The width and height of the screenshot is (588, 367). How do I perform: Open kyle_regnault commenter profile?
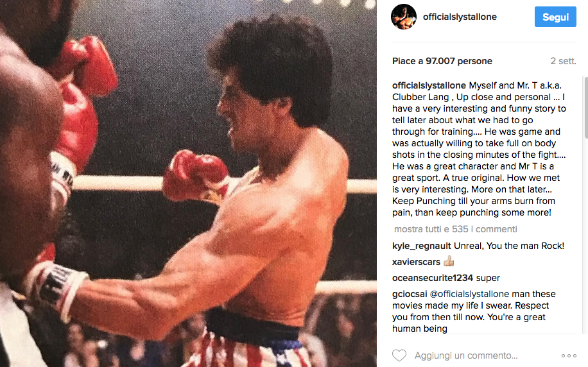tap(422, 246)
